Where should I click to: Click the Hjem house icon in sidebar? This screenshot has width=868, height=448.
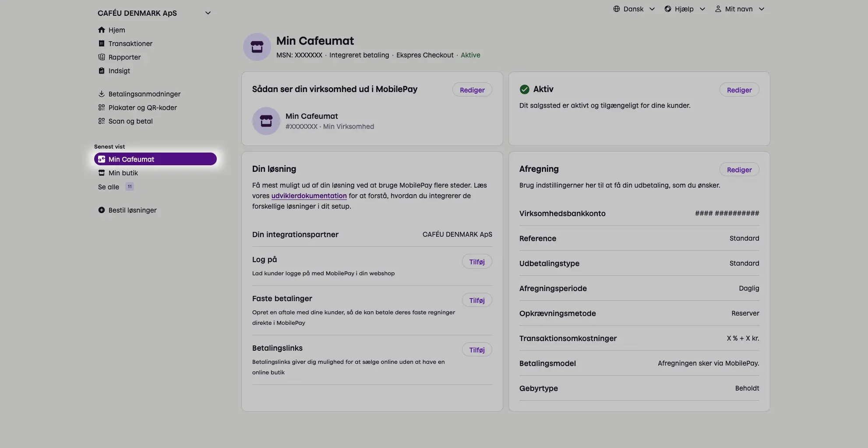[x=102, y=30]
